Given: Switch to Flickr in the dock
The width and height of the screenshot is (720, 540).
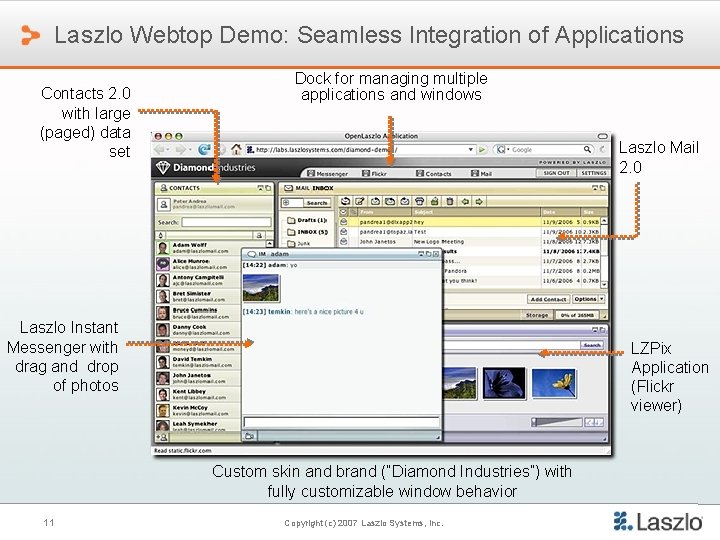Looking at the screenshot, I should [x=374, y=174].
